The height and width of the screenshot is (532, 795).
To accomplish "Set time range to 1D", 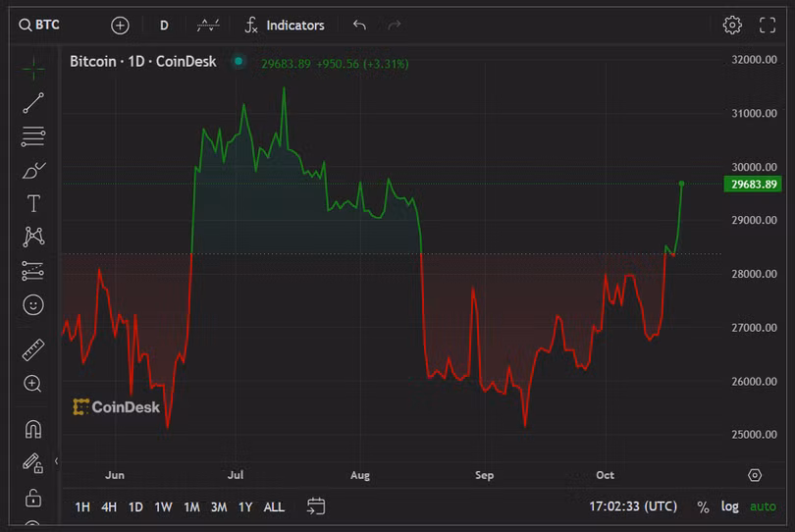I will coord(135,506).
